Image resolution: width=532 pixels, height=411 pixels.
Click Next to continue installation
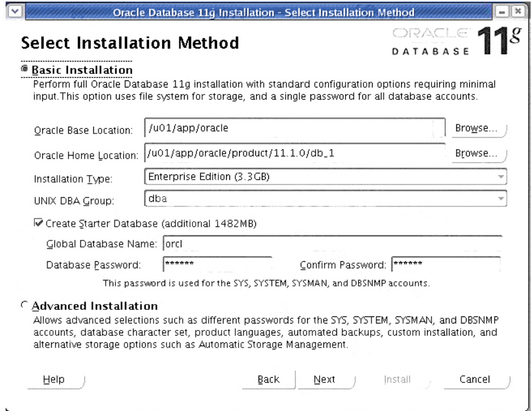pos(326,379)
